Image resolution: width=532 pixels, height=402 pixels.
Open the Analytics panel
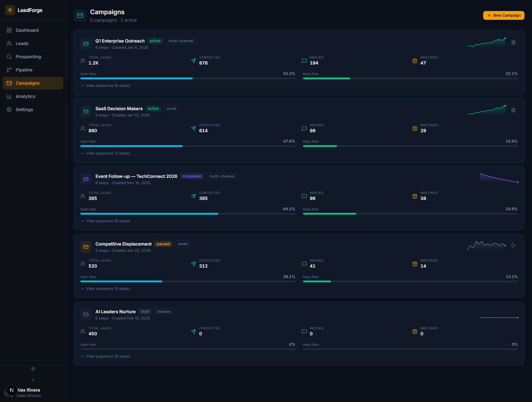pyautogui.click(x=26, y=96)
